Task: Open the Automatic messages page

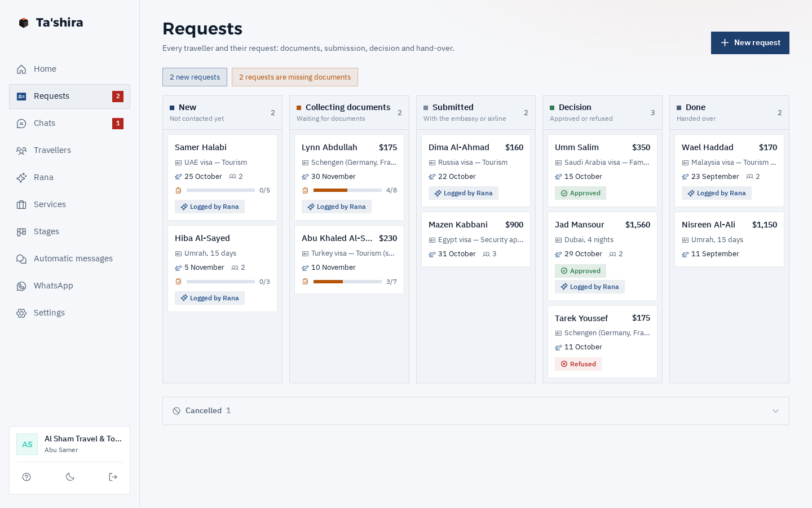Action: pos(69,259)
